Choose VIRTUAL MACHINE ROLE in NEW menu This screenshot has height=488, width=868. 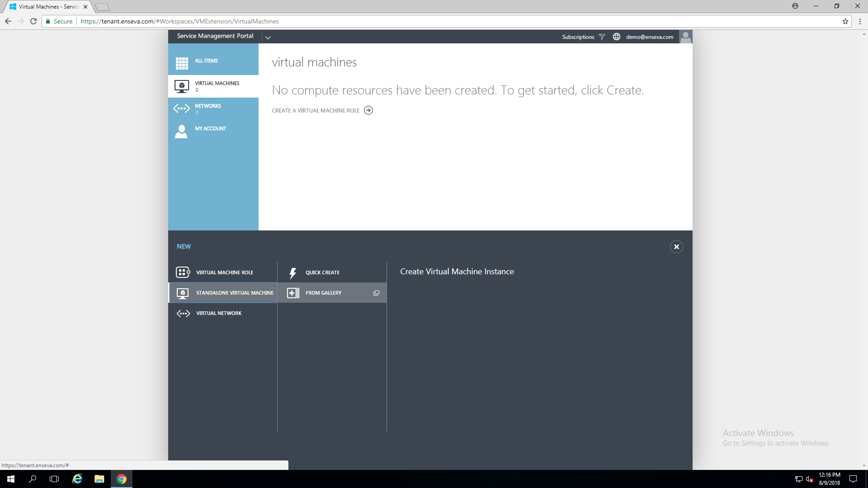(225, 272)
